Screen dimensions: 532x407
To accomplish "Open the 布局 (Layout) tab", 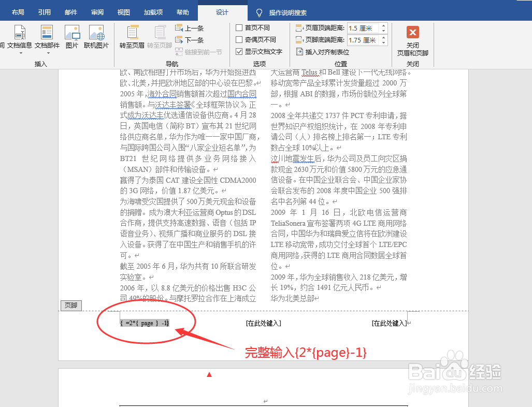I will (18, 12).
